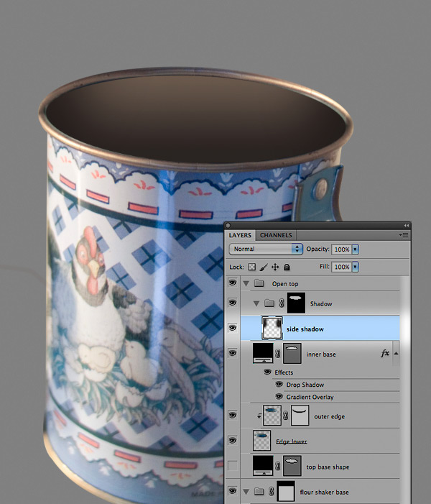Open the Fill slider arrow

click(x=356, y=267)
